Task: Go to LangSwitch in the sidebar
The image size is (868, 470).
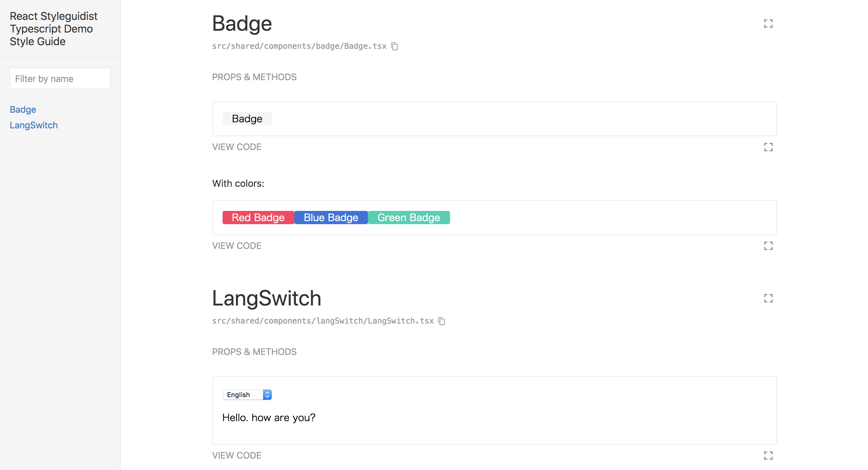Action: tap(34, 125)
